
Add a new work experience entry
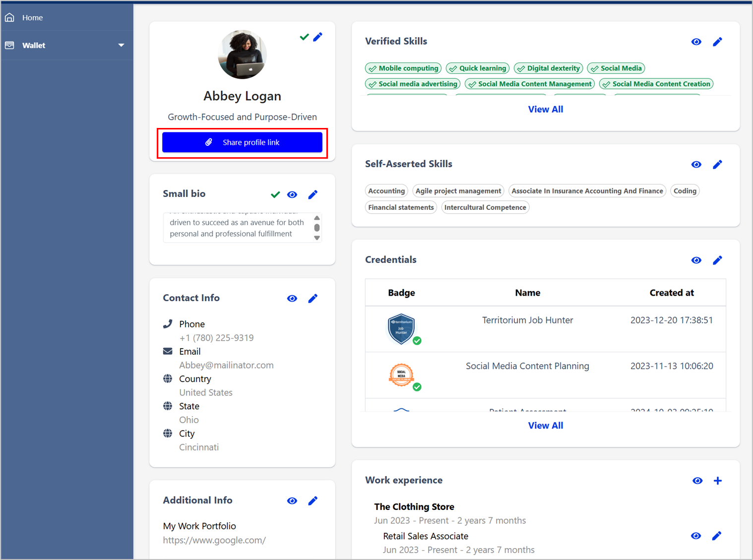[717, 480]
